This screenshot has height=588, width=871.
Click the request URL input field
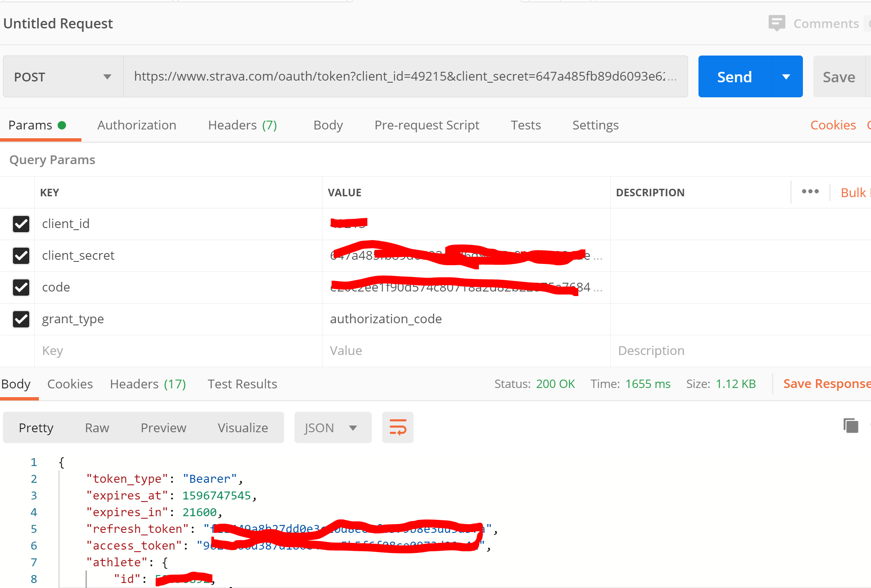coord(401,76)
